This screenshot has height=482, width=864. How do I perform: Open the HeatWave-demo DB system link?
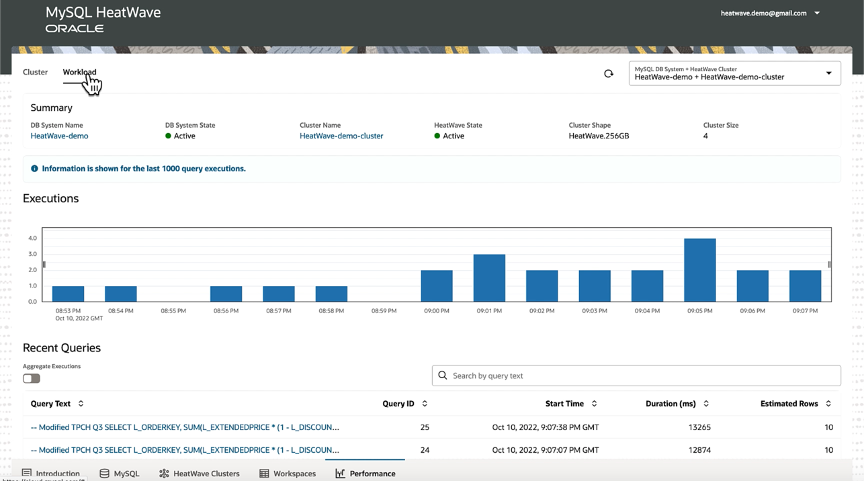tap(60, 136)
